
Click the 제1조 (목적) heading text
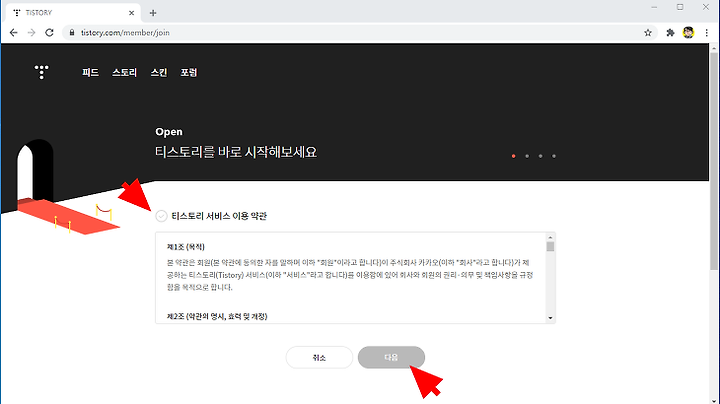186,247
